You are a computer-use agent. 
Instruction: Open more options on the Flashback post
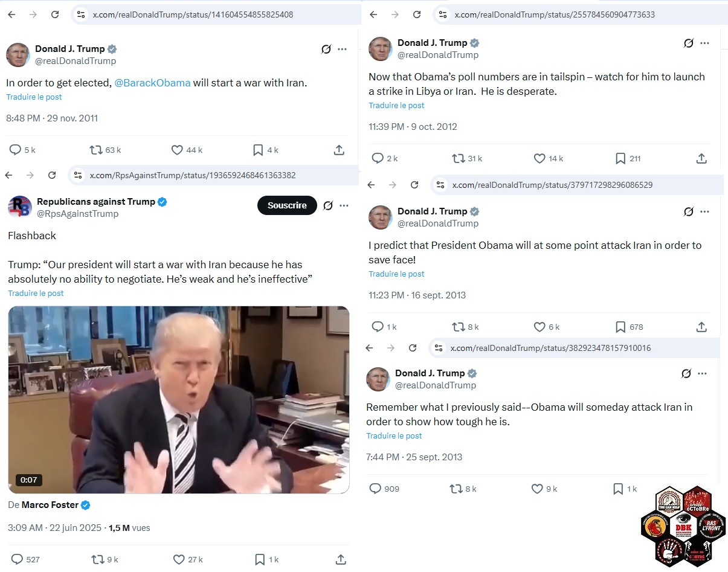pyautogui.click(x=344, y=205)
